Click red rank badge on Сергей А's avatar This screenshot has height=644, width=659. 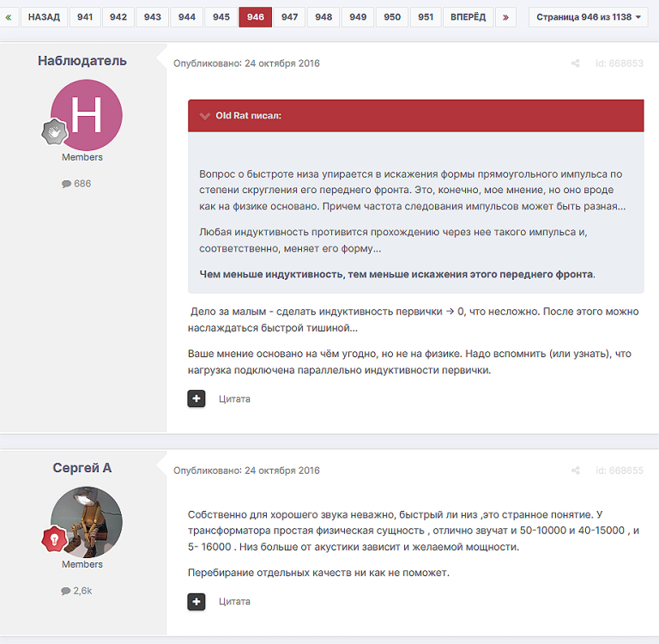coord(56,538)
